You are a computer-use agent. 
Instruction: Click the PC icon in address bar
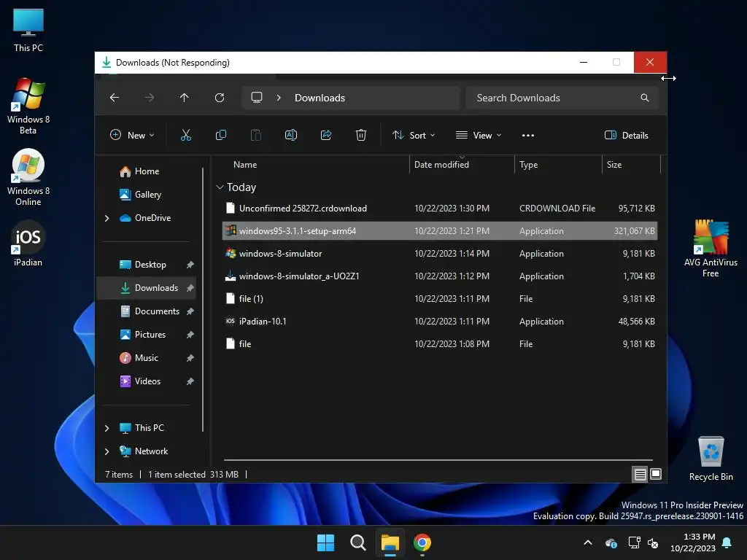click(x=257, y=98)
